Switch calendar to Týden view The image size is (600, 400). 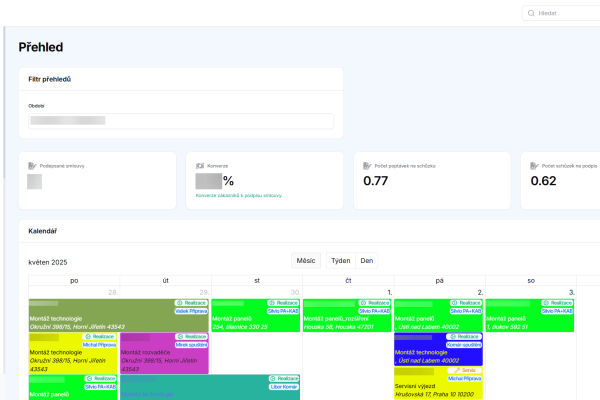(341, 261)
